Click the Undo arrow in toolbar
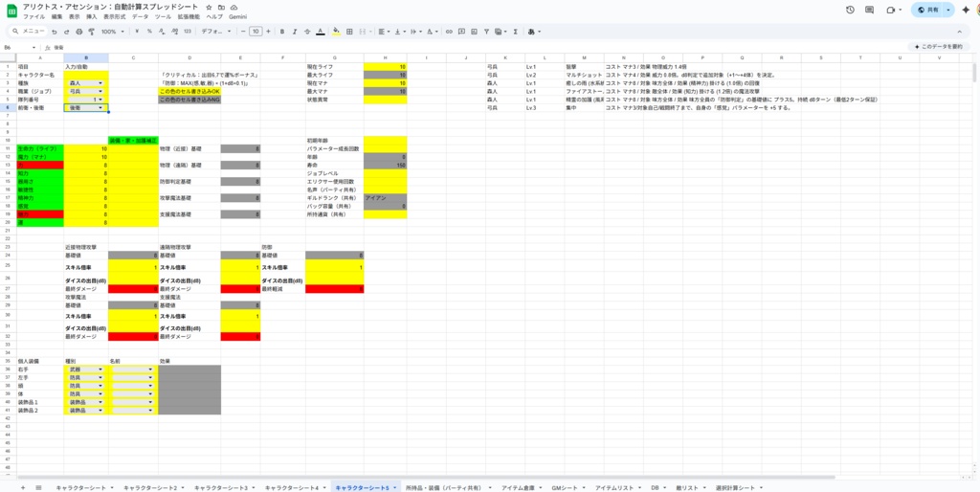980x492 pixels. pos(55,32)
